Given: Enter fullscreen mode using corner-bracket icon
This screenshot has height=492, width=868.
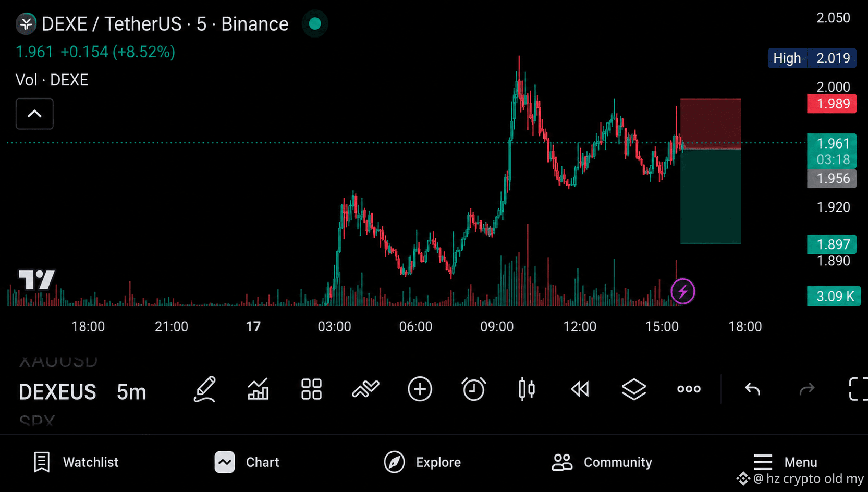Looking at the screenshot, I should [858, 389].
